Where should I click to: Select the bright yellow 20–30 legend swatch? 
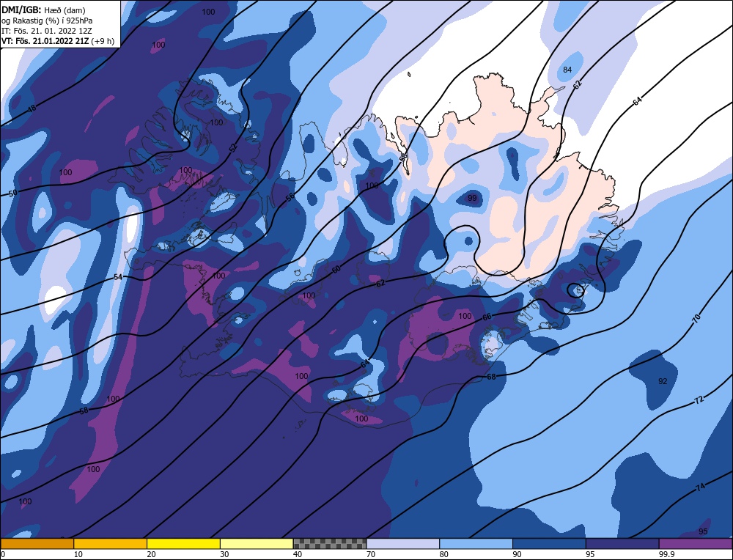click(183, 543)
